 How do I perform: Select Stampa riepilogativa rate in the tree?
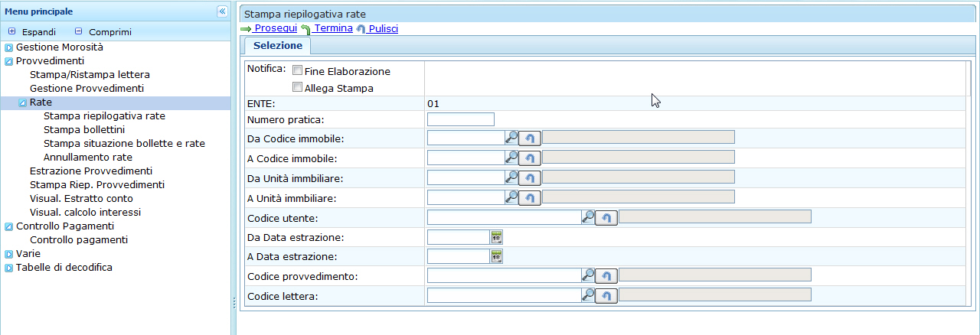[104, 115]
